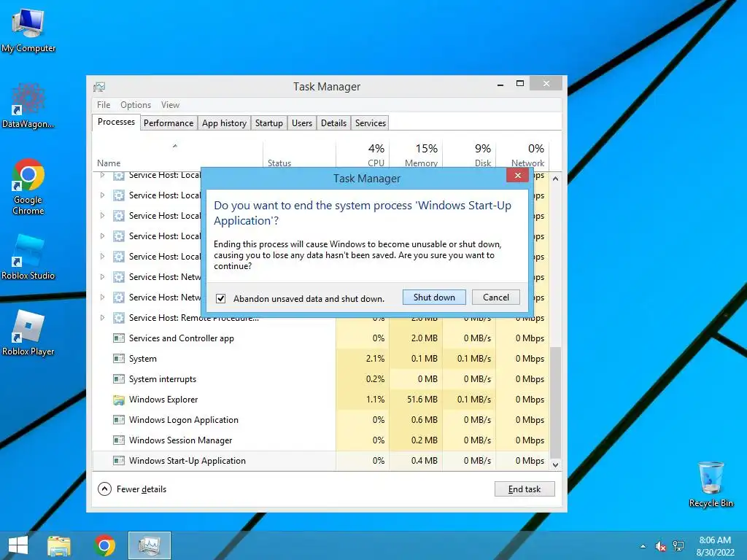747x560 pixels.
Task: Click the scrollbar down arrow
Action: [555, 464]
